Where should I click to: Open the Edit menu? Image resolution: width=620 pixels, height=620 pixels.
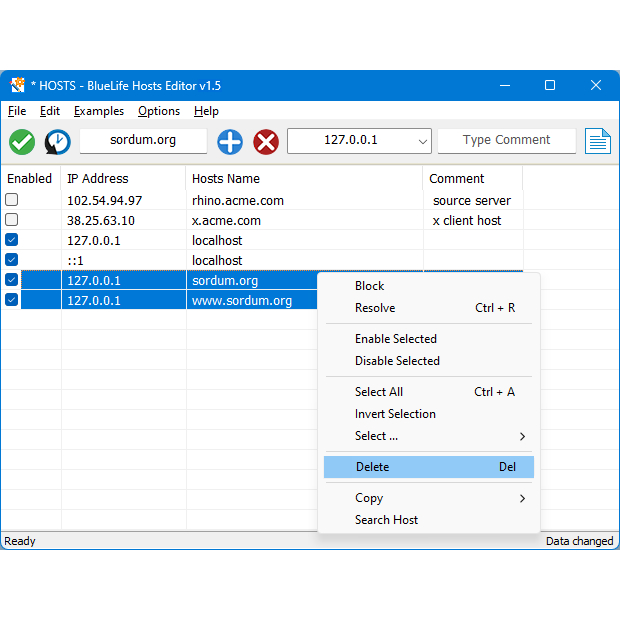(50, 111)
